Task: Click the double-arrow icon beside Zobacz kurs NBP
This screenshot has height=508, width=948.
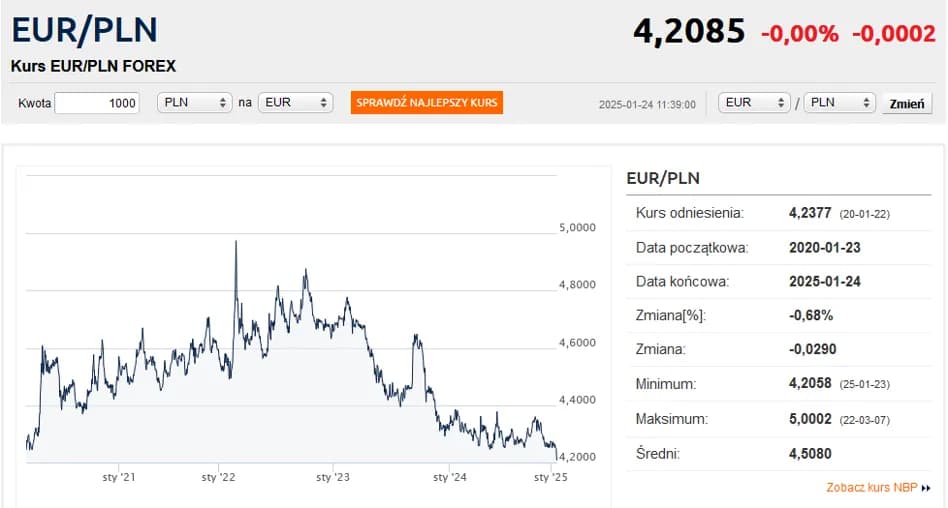Action: click(926, 488)
